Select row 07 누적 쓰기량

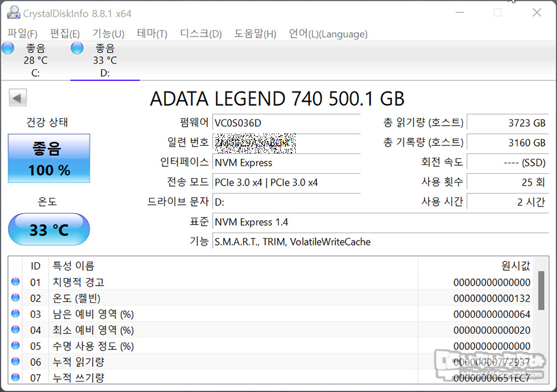tap(272, 377)
